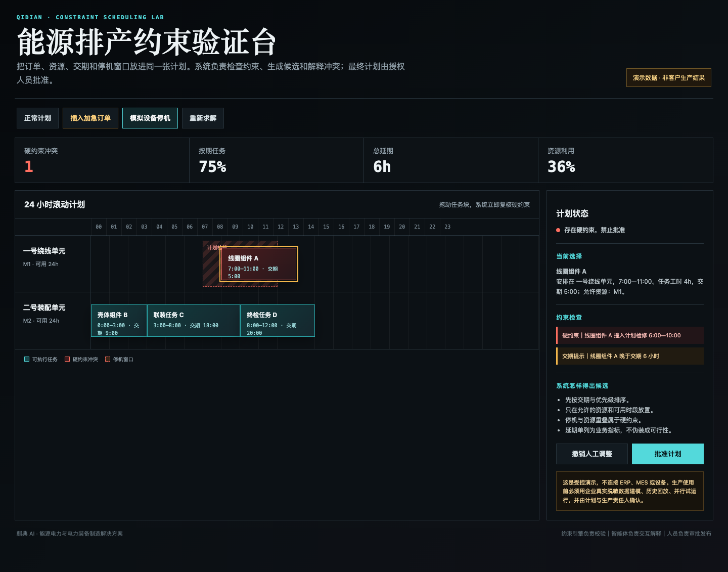The width and height of the screenshot is (728, 572).
Task: Click hard constraint alert 撞入计划检修 6:00—10:00
Action: click(630, 335)
